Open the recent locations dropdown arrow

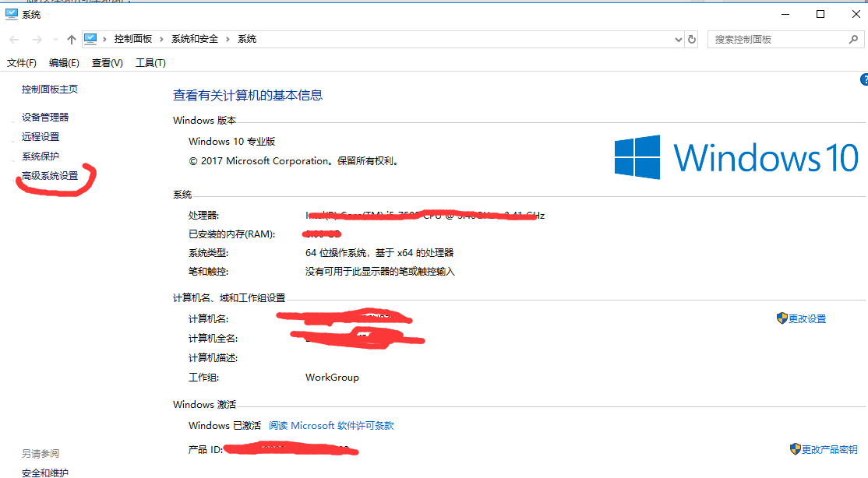pyautogui.click(x=55, y=39)
